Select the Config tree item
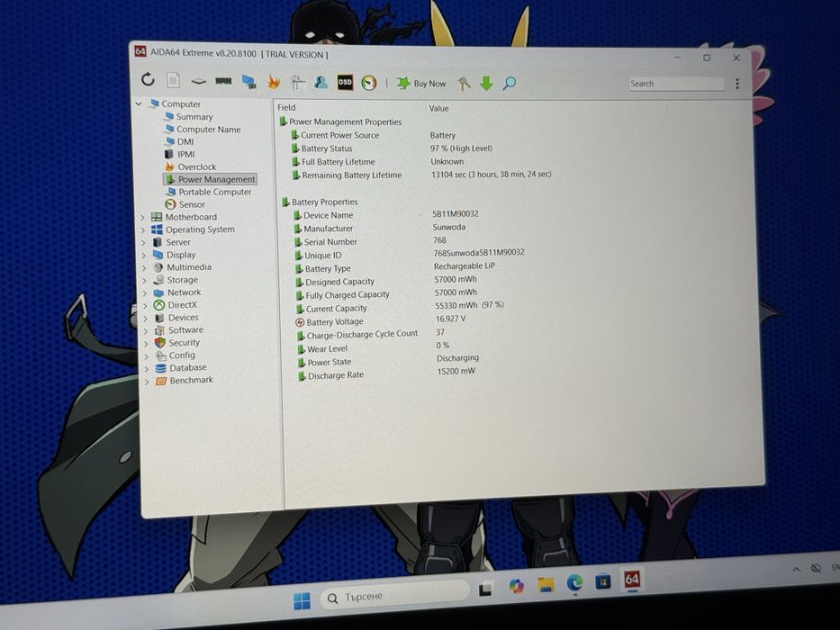Viewport: 840px width, 630px height. tap(176, 355)
